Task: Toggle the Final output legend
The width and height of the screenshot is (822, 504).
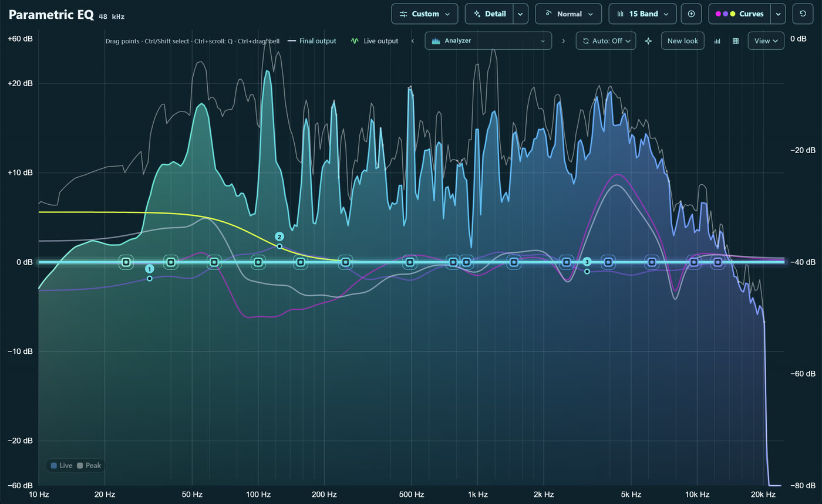Action: [312, 41]
